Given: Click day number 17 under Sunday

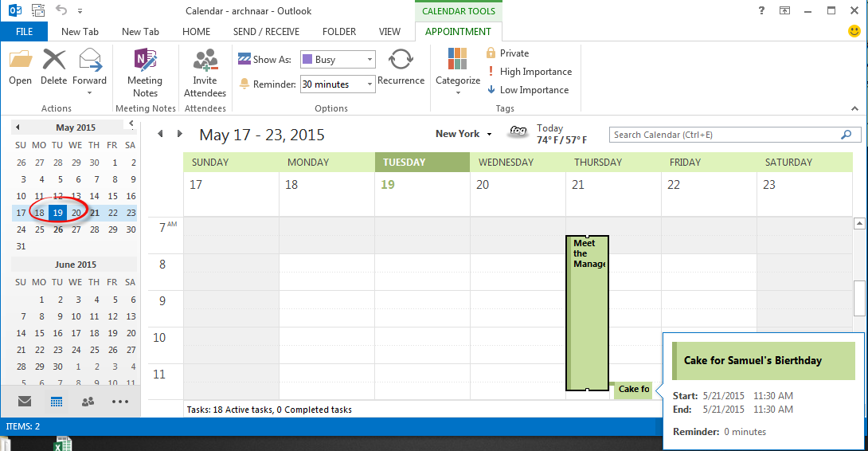Looking at the screenshot, I should [196, 185].
